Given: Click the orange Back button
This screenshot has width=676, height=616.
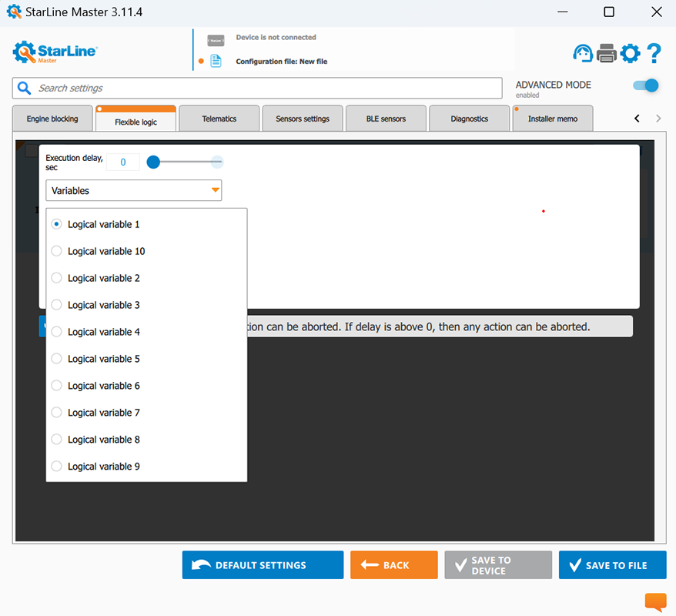Looking at the screenshot, I should point(394,564).
